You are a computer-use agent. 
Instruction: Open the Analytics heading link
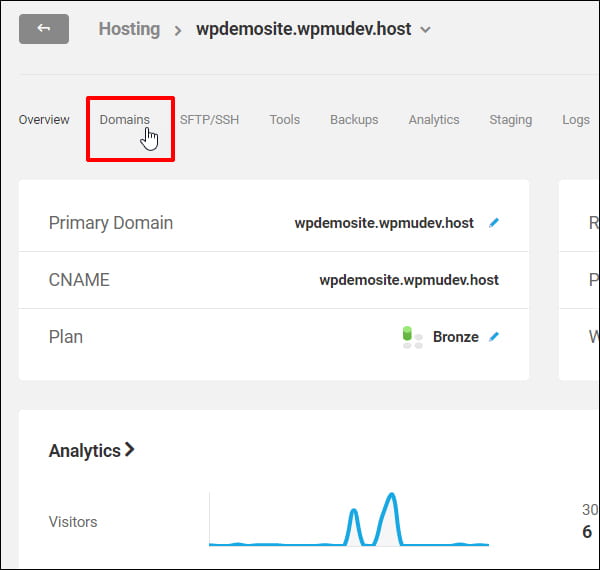(85, 451)
